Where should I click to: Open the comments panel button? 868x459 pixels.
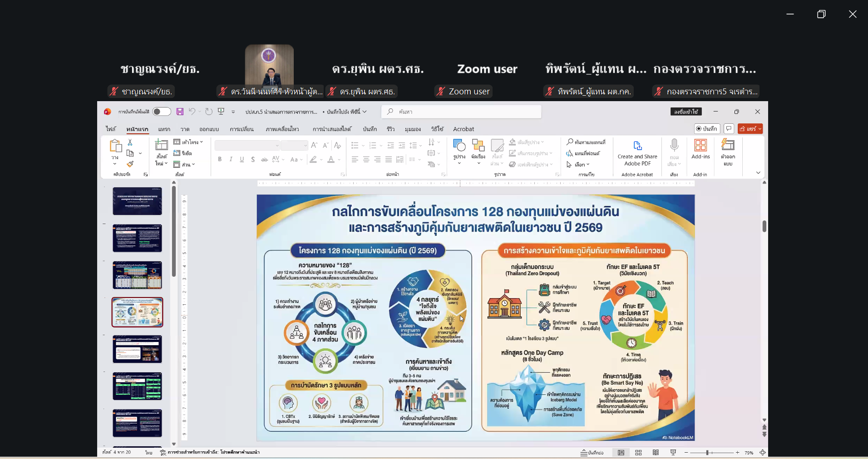[729, 129]
